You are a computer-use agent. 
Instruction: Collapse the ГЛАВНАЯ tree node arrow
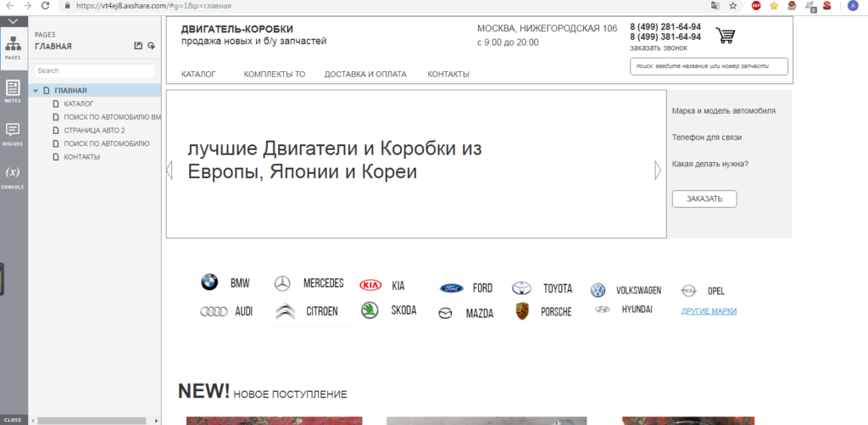[36, 91]
